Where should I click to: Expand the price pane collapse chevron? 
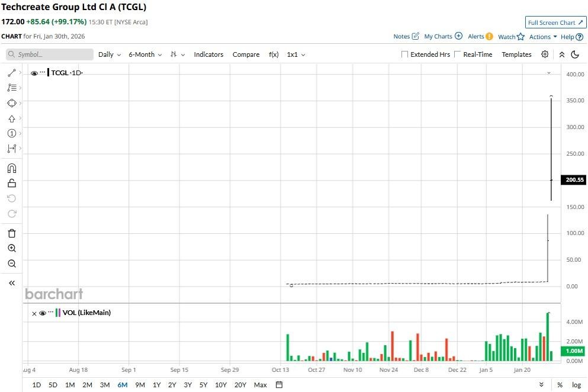pos(549,73)
